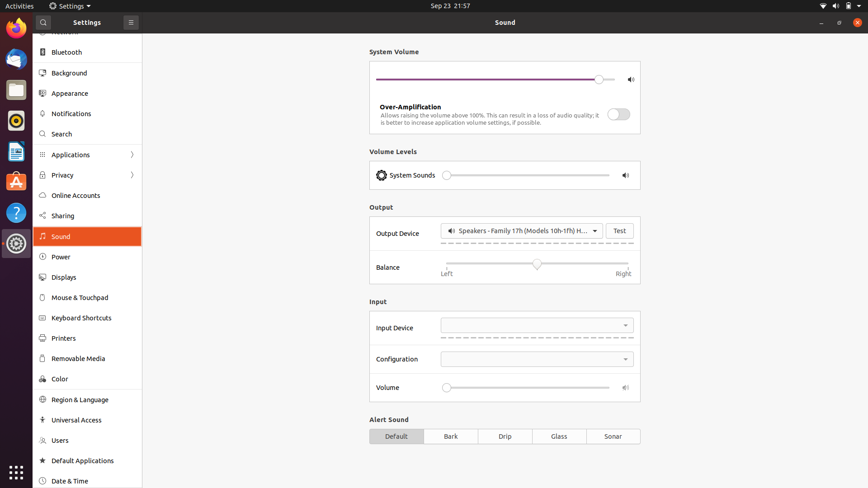Open the Settings hamburger menu

click(x=131, y=23)
